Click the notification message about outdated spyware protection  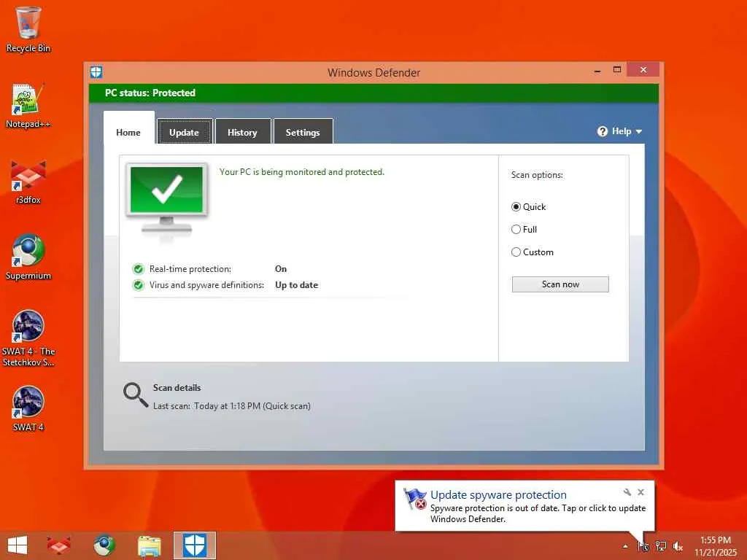coord(538,513)
